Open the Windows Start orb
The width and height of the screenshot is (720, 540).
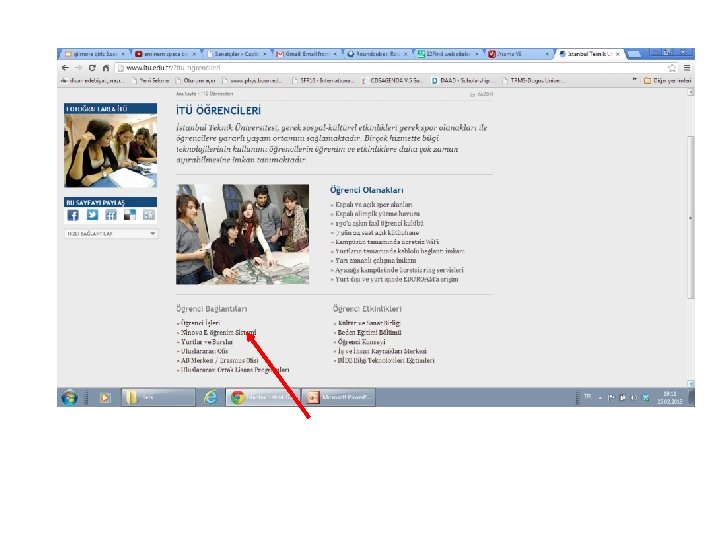pyautogui.click(x=69, y=397)
